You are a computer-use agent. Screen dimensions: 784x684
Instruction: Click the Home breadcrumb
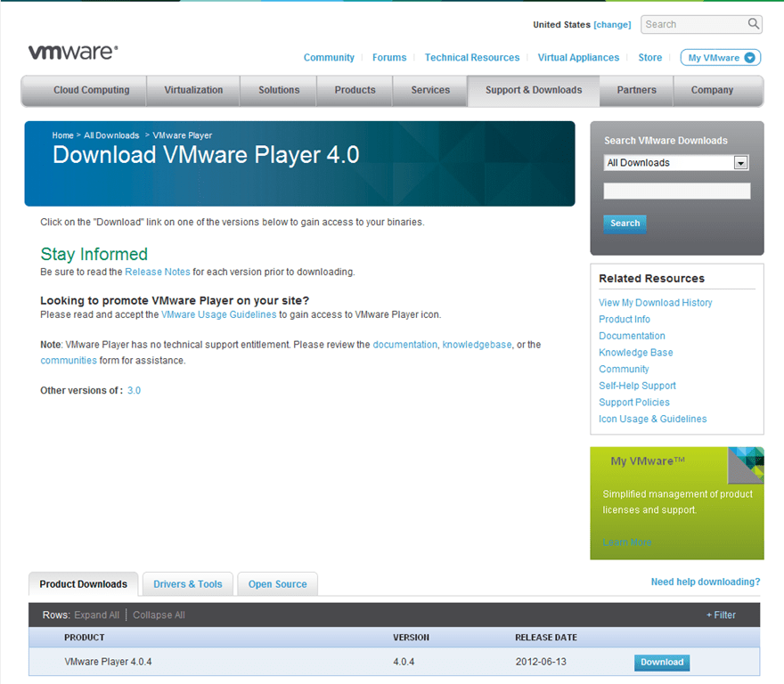(62, 135)
